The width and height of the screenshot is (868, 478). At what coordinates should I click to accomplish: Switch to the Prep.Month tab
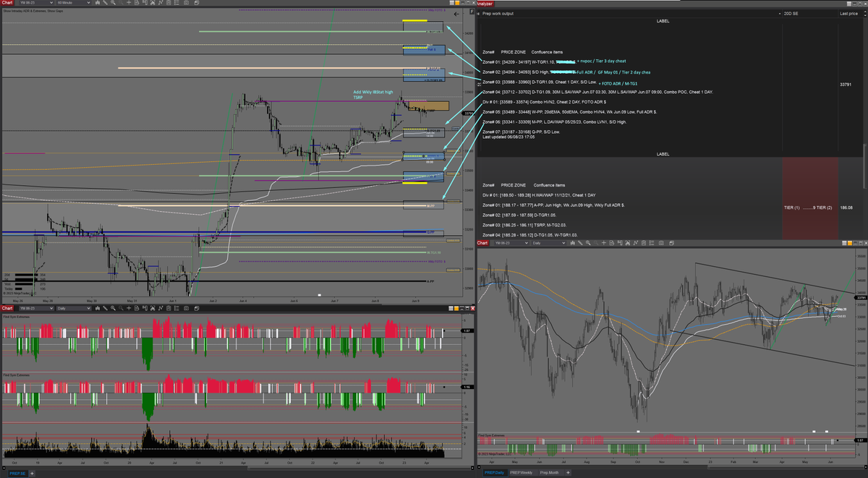click(552, 474)
